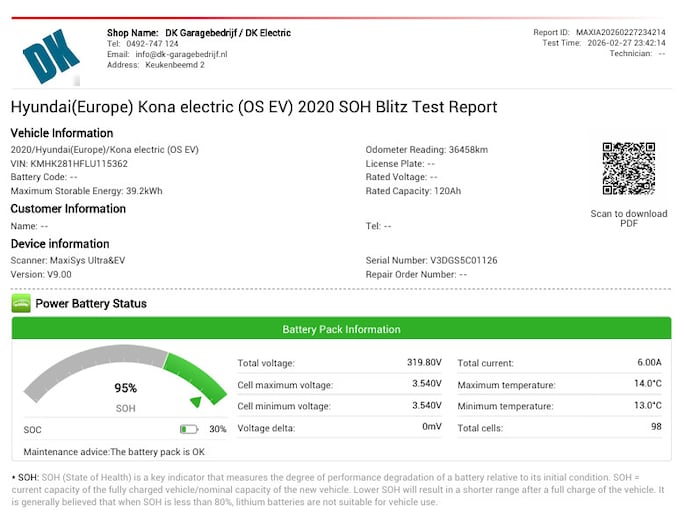Click the Total voltage value field
Image resolution: width=685 pixels, height=514 pixels.
click(x=425, y=363)
